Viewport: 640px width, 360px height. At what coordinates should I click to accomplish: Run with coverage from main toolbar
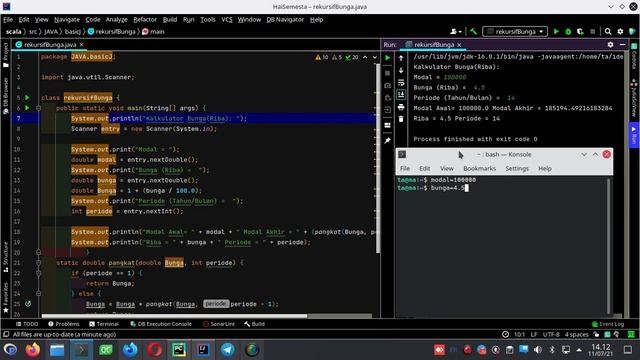pyautogui.click(x=580, y=31)
